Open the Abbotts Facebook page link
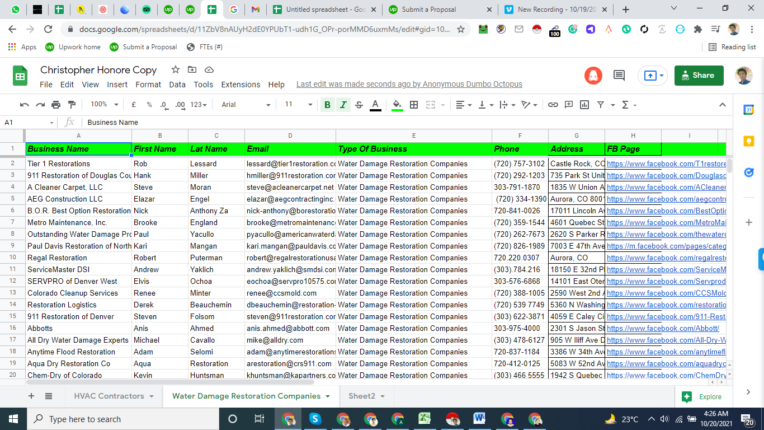This screenshot has height=430, width=764. point(663,328)
